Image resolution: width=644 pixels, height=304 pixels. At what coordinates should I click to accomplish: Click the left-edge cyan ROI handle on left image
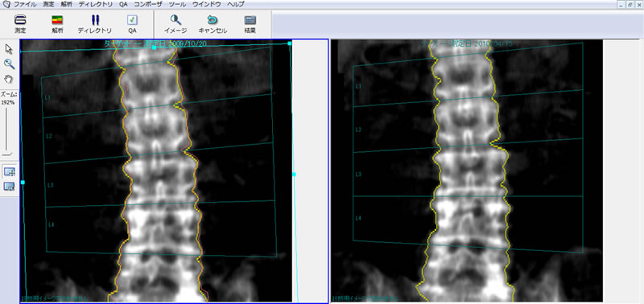[x=23, y=182]
